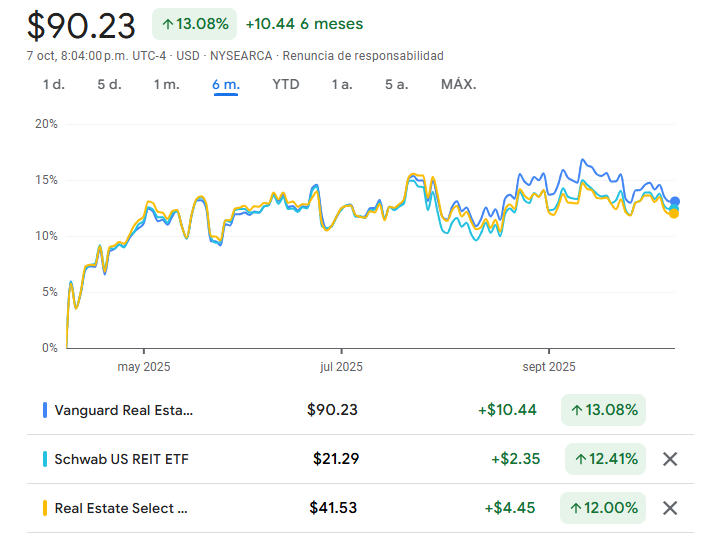720x537 pixels.
Task: Open Renuncia de responsabilidad link
Action: [x=380, y=56]
